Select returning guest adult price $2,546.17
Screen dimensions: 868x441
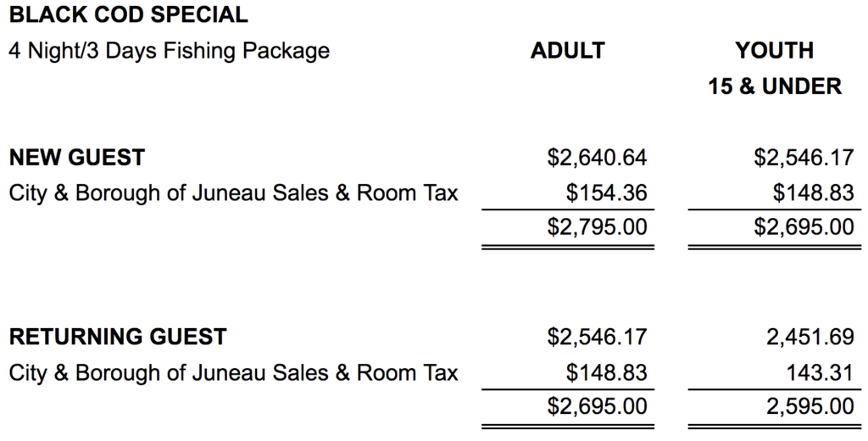pyautogui.click(x=597, y=338)
